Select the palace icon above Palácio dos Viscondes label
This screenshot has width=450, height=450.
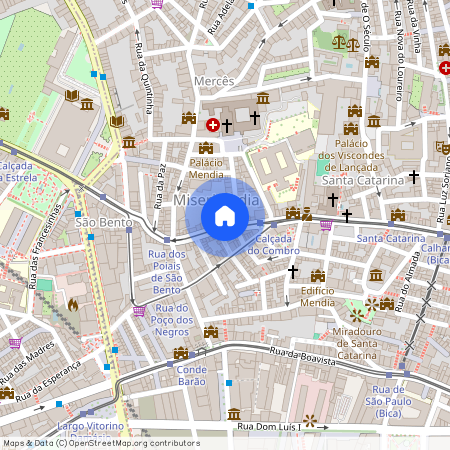351,129
